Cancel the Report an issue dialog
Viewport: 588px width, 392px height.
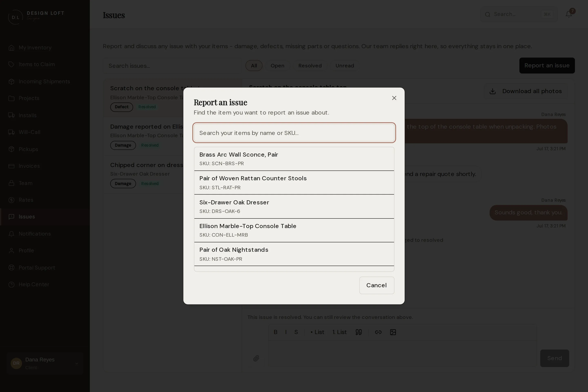tap(376, 285)
